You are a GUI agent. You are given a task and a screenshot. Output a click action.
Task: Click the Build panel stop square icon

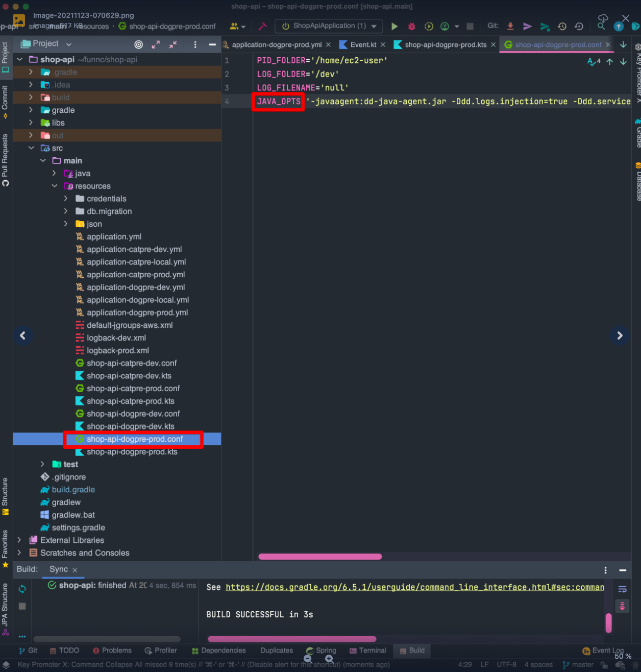(22, 606)
